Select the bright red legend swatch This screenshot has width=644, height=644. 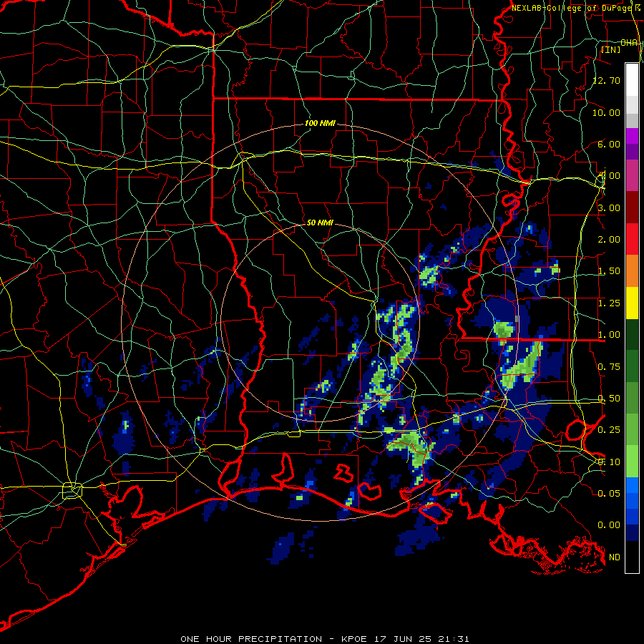click(x=632, y=239)
